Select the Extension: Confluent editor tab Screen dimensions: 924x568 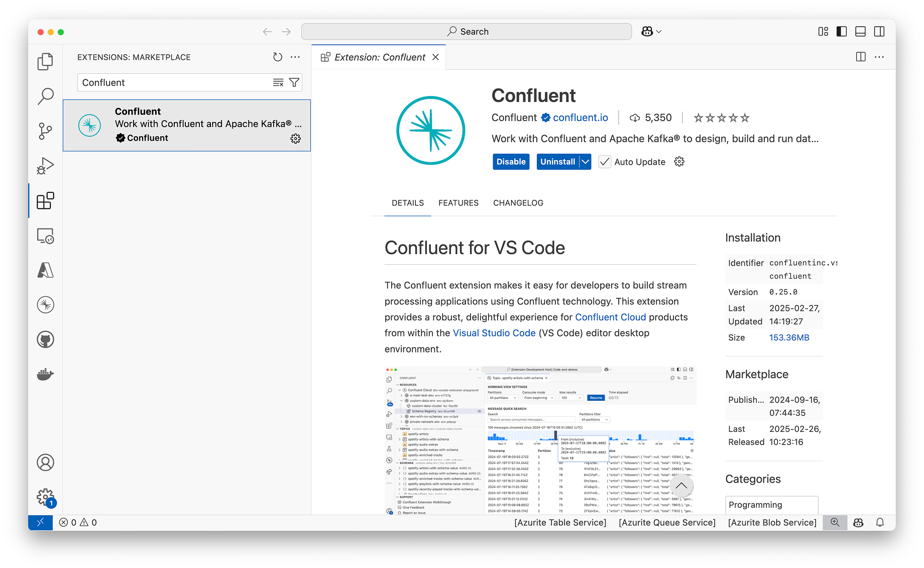(x=379, y=57)
